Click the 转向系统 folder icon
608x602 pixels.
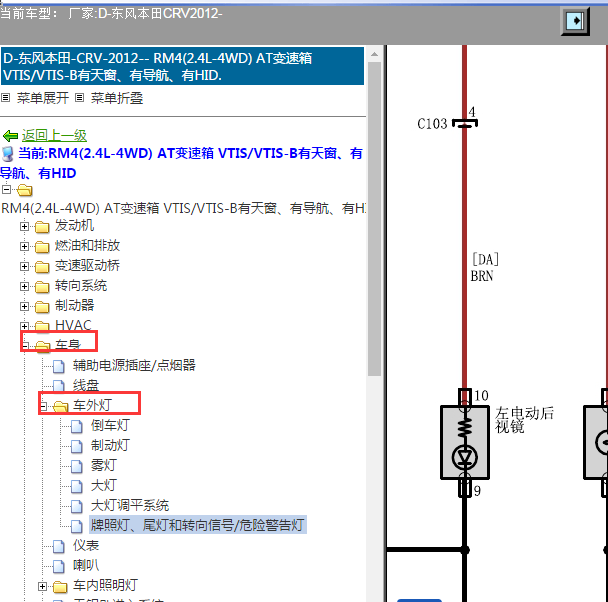click(x=42, y=287)
